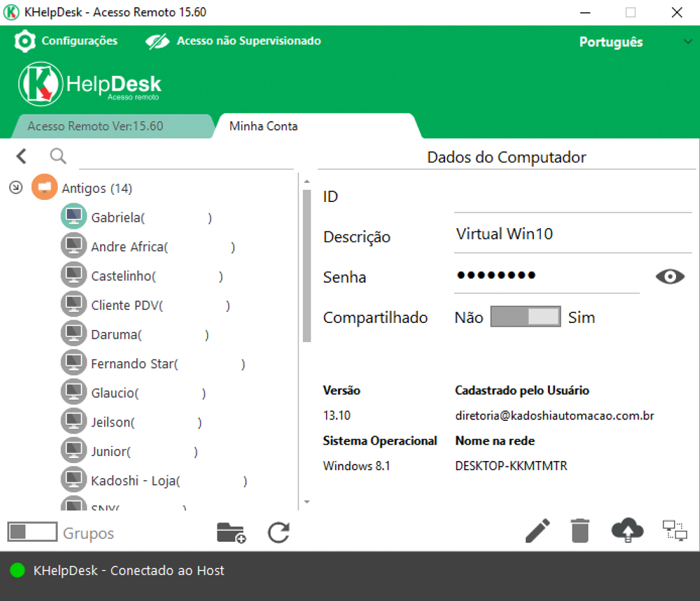Toggle the Grupos switch

tap(32, 533)
